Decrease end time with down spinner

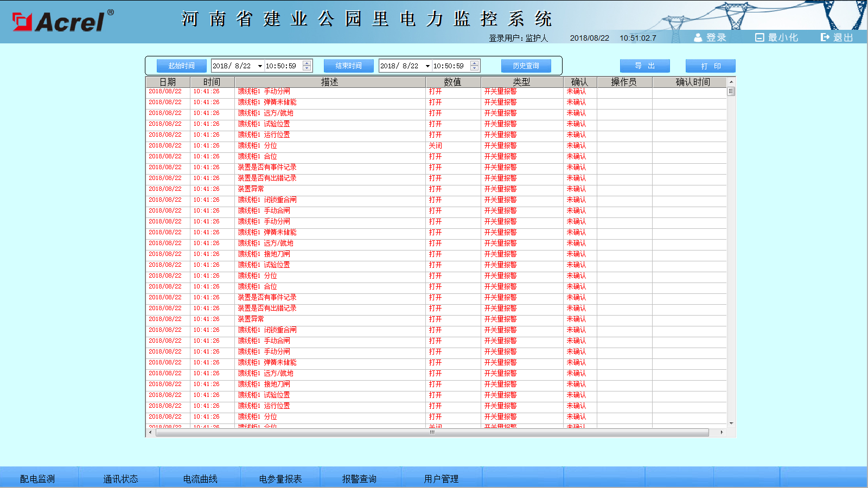[475, 68]
